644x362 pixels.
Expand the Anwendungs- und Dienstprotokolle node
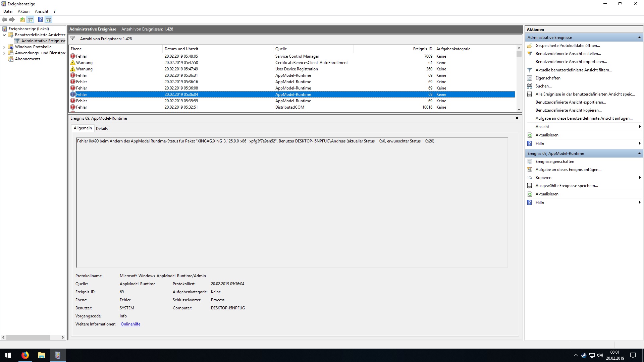4,53
